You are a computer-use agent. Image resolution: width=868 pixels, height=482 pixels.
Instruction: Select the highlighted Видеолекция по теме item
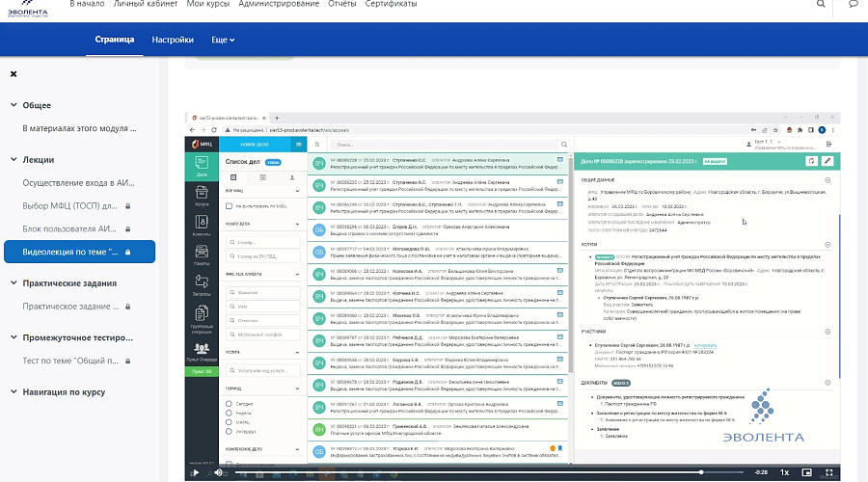[x=79, y=252]
